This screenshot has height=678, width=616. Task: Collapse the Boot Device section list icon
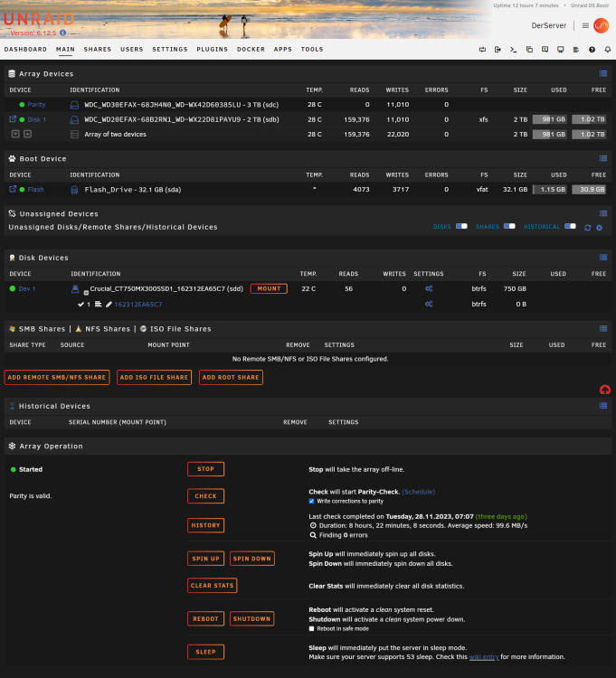[x=603, y=158]
